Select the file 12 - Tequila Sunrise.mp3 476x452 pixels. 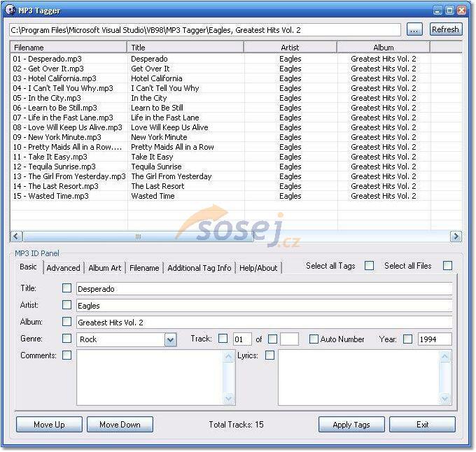54,167
